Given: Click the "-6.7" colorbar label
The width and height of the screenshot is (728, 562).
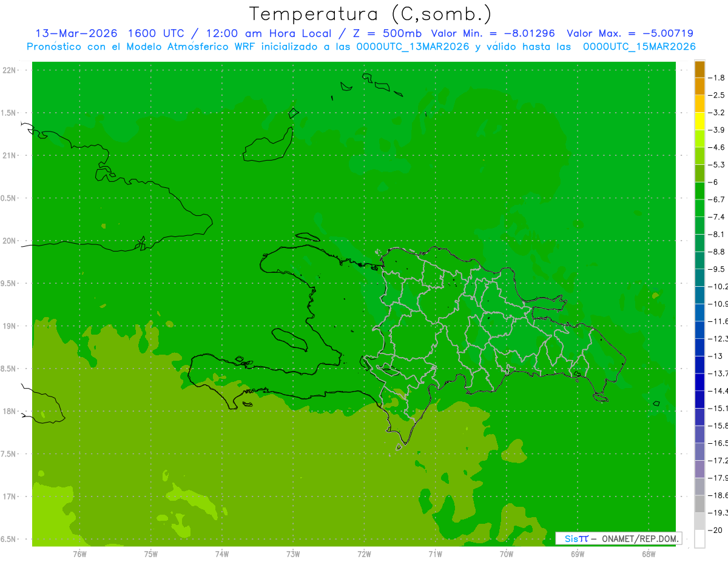Looking at the screenshot, I should tap(716, 199).
